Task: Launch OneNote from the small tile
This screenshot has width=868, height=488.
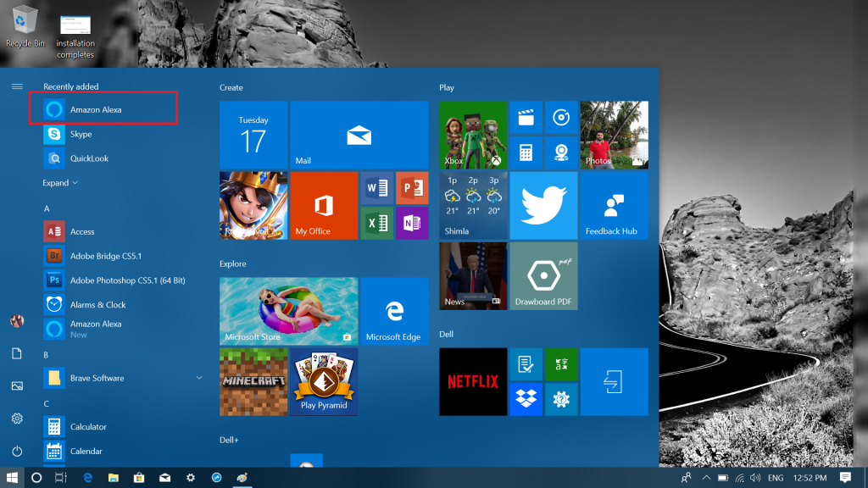Action: 413,223
